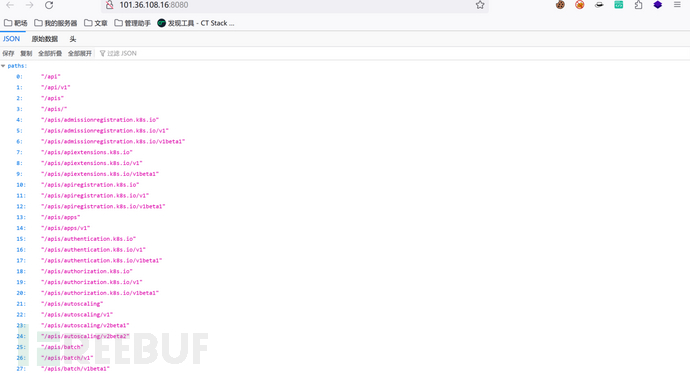This screenshot has height=373, width=690.
Task: Open the orange round extension icon
Action: tap(580, 5)
